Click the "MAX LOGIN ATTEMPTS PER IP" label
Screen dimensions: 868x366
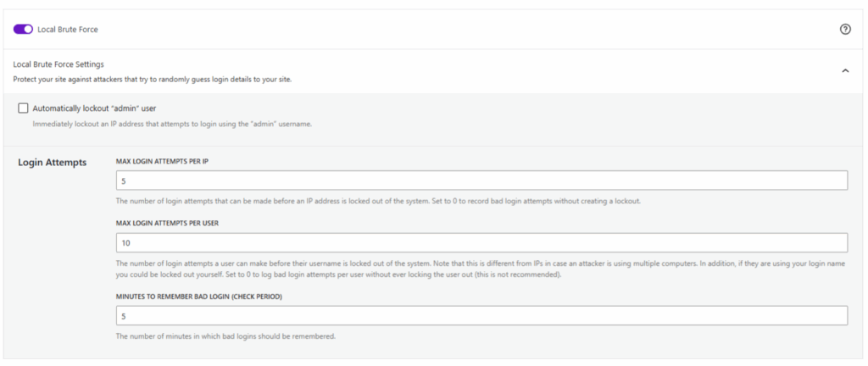(x=168, y=161)
